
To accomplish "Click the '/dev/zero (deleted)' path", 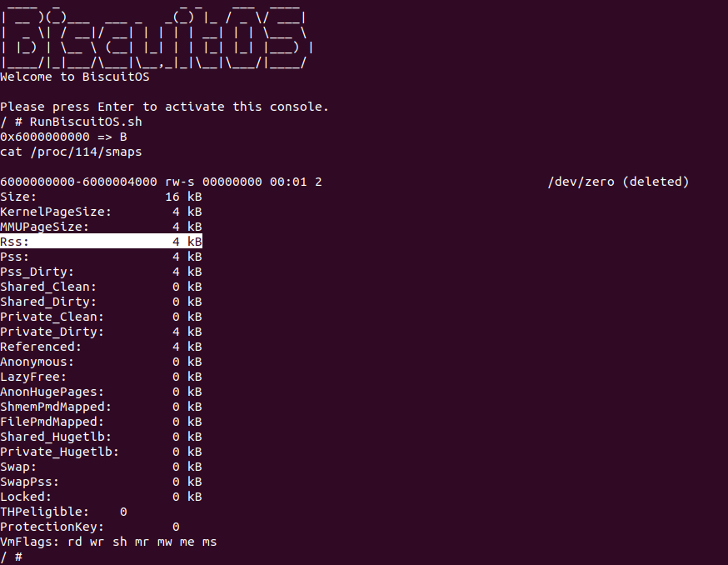I will click(x=618, y=182).
